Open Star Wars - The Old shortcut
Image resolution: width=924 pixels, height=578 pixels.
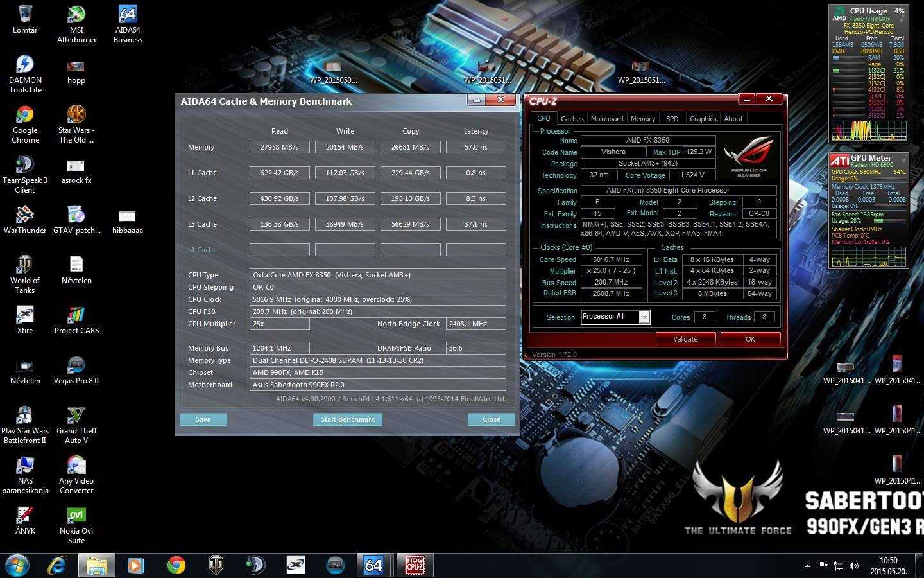(76, 124)
